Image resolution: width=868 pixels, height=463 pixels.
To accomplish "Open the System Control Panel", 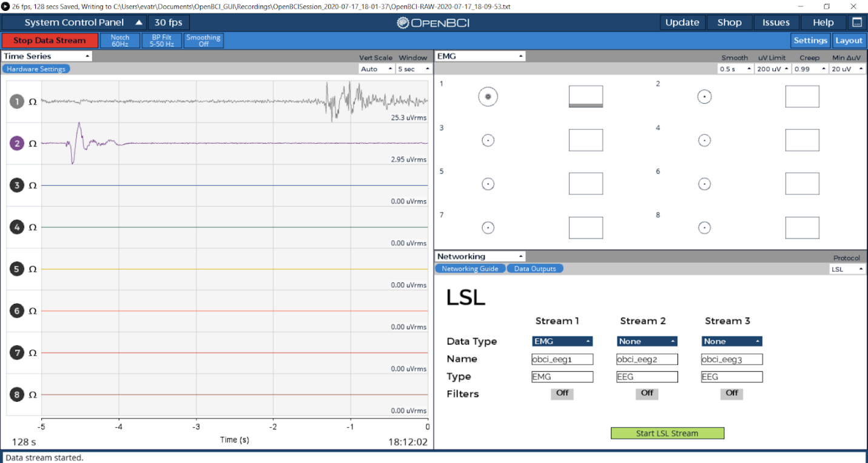I will click(74, 22).
